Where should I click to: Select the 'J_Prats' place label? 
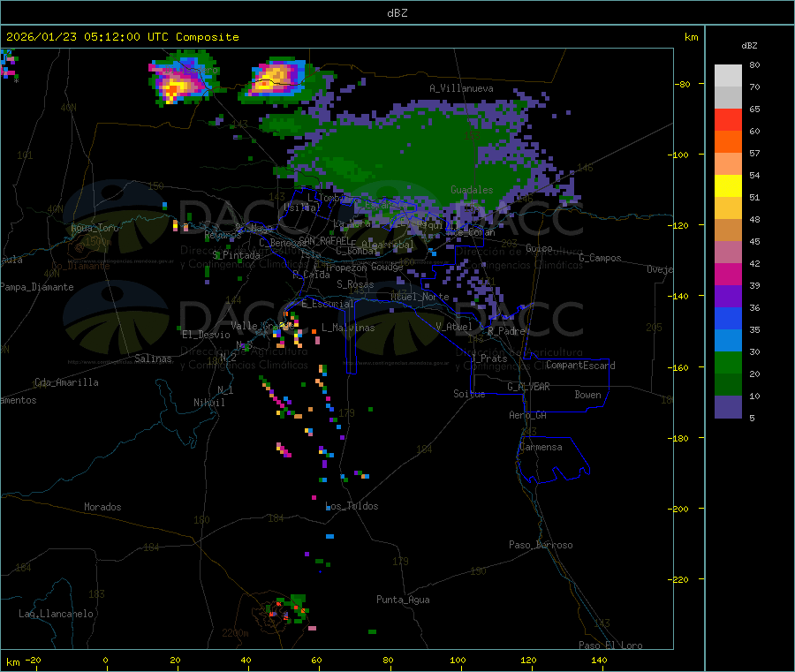pos(488,359)
